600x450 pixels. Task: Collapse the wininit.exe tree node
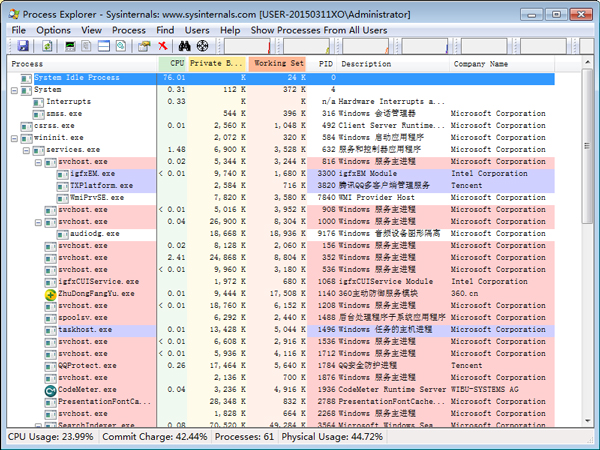(14, 139)
